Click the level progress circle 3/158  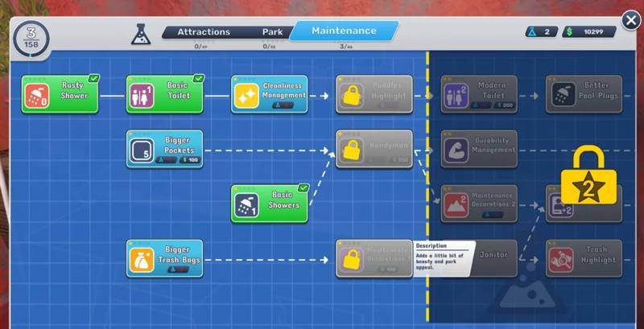(x=31, y=39)
